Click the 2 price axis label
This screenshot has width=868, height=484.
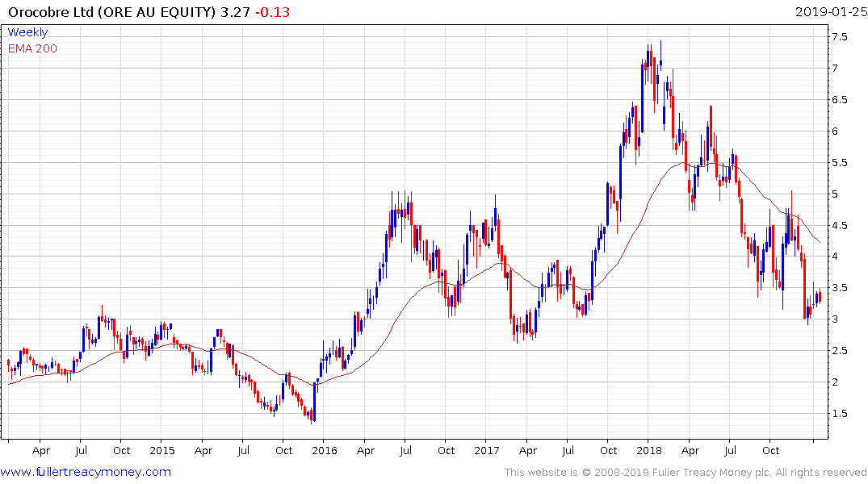[x=836, y=382]
